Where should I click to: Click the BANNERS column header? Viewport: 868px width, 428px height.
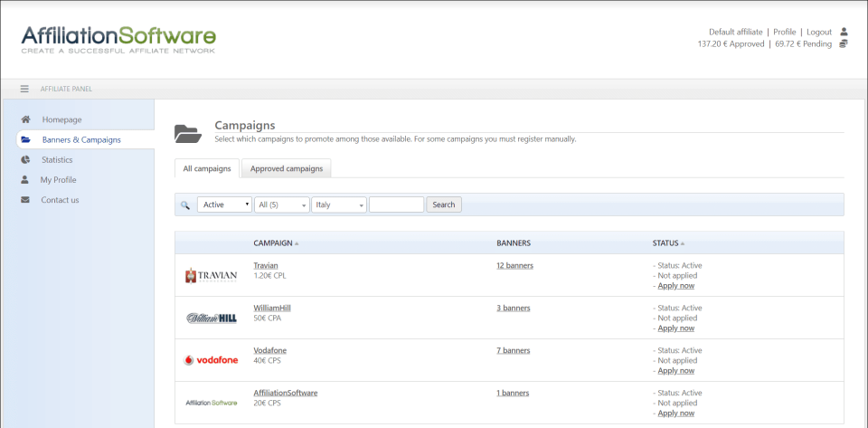coord(514,243)
